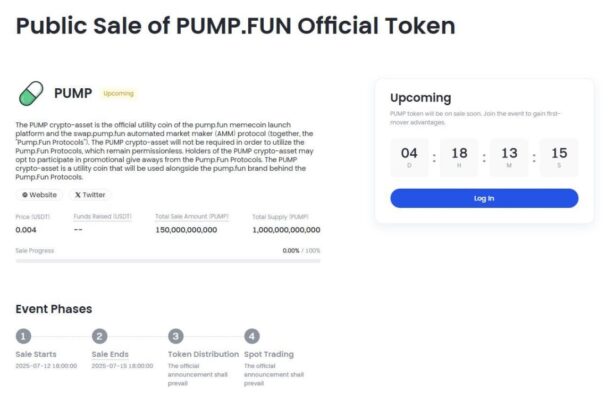Viewport: 615px width, 410px height.
Task: Click the countdown minutes box
Action: coord(509,156)
